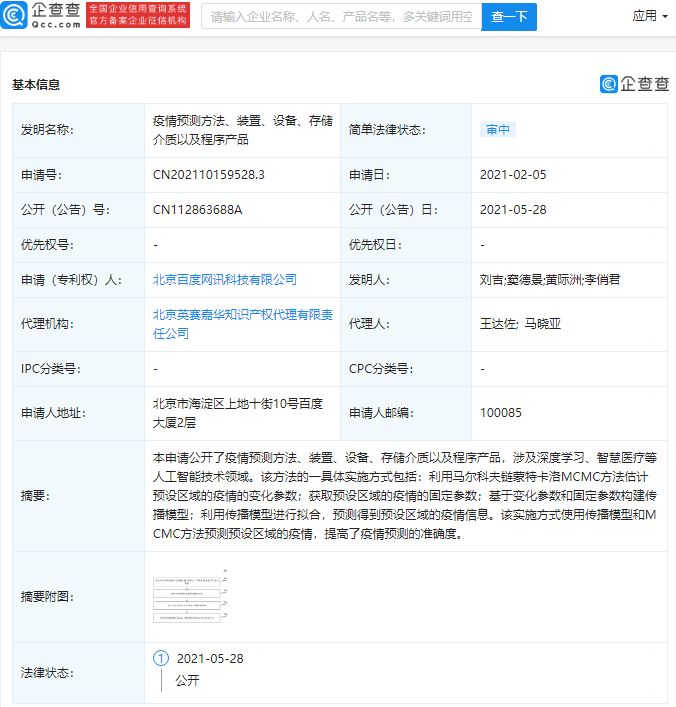Click the 优先权号 label cell
Screen dimensions: 676x707
(x=78, y=245)
